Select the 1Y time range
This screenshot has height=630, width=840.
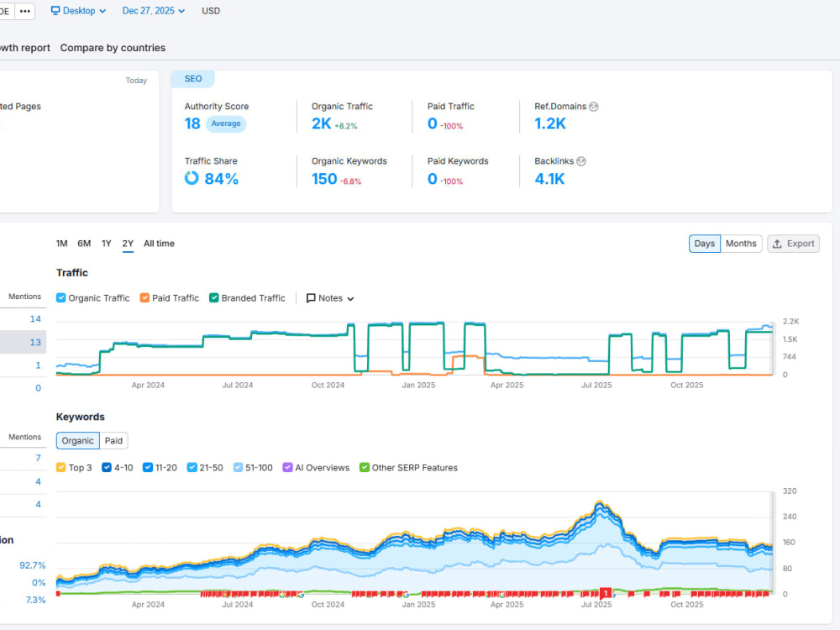107,244
